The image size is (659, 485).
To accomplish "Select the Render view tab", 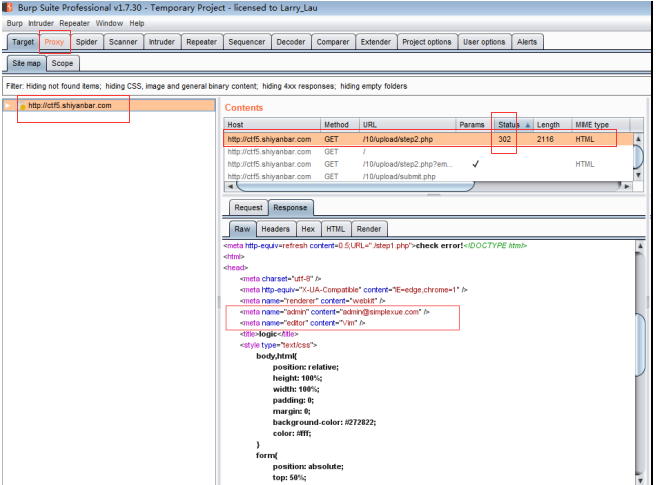I will pyautogui.click(x=369, y=229).
